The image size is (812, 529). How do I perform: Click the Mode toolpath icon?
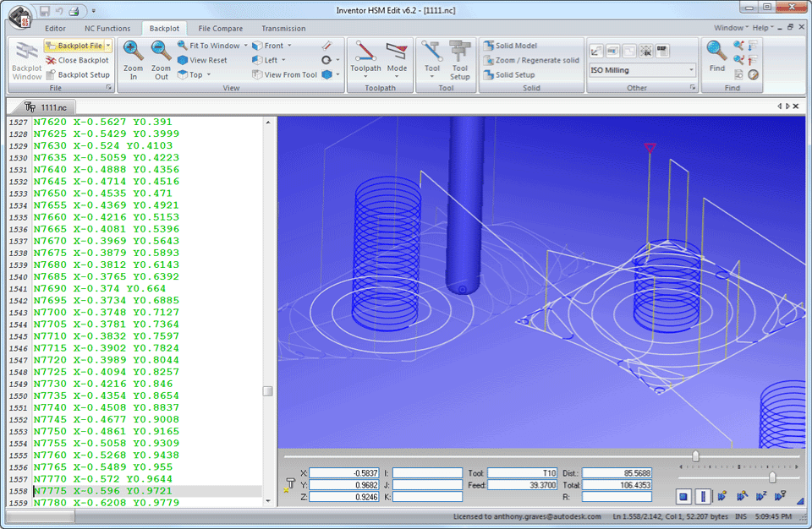tap(398, 52)
